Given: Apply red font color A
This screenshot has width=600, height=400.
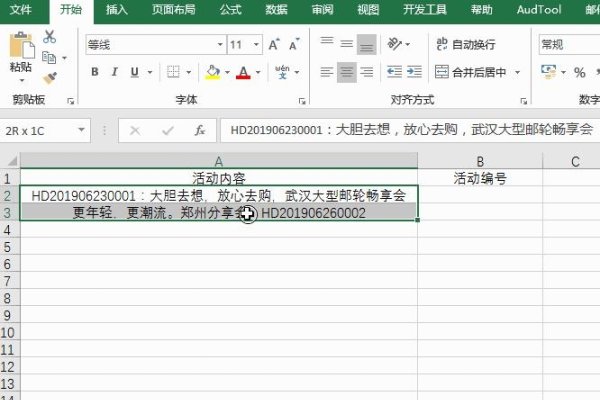Looking at the screenshot, I should pos(243,72).
